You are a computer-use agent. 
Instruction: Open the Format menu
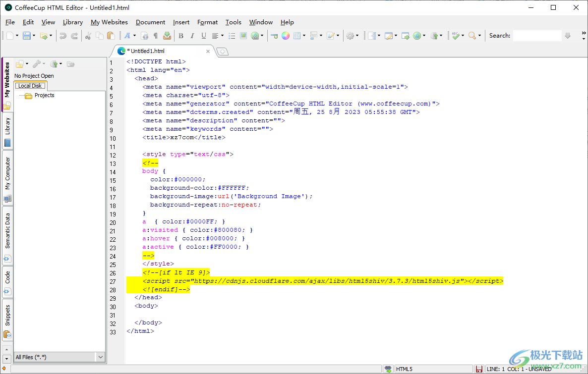(x=207, y=22)
